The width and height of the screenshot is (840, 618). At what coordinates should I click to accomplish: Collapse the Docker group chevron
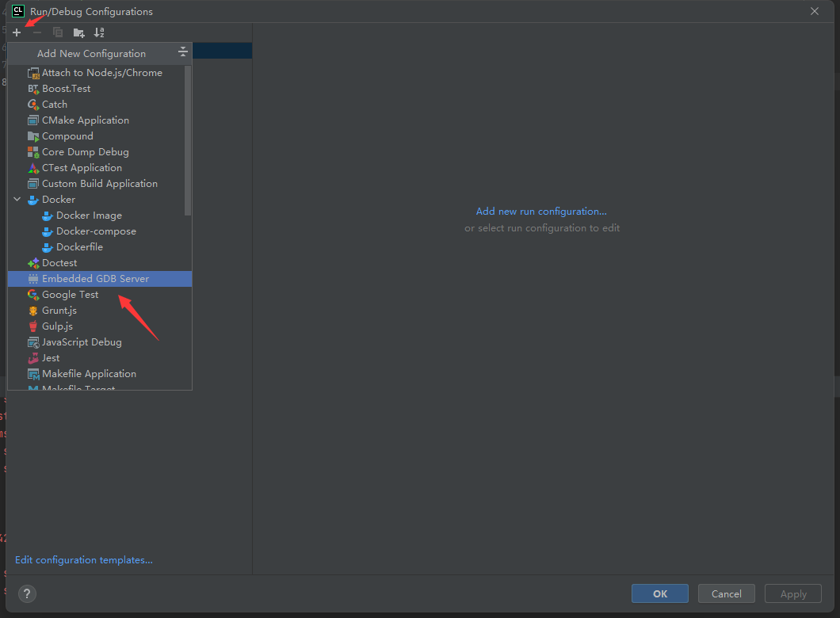click(x=17, y=199)
